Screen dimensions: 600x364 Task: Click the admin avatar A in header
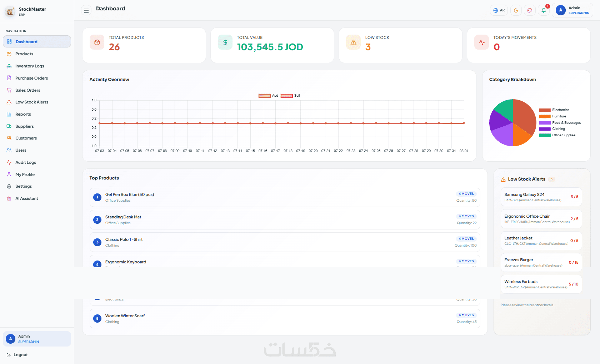(560, 10)
